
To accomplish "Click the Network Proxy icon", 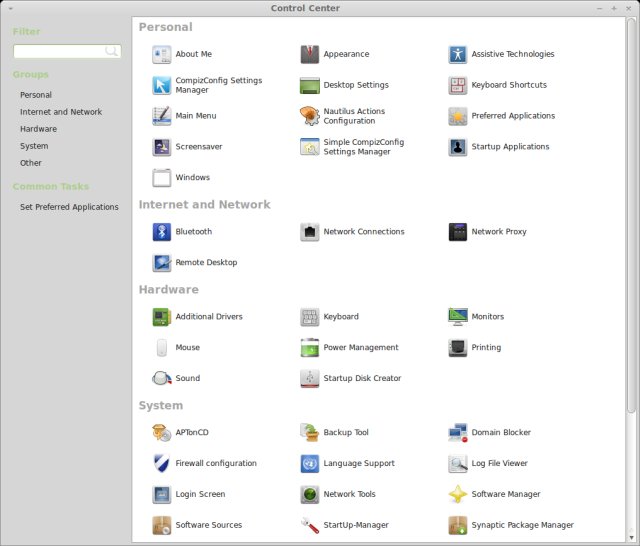I will (458, 232).
